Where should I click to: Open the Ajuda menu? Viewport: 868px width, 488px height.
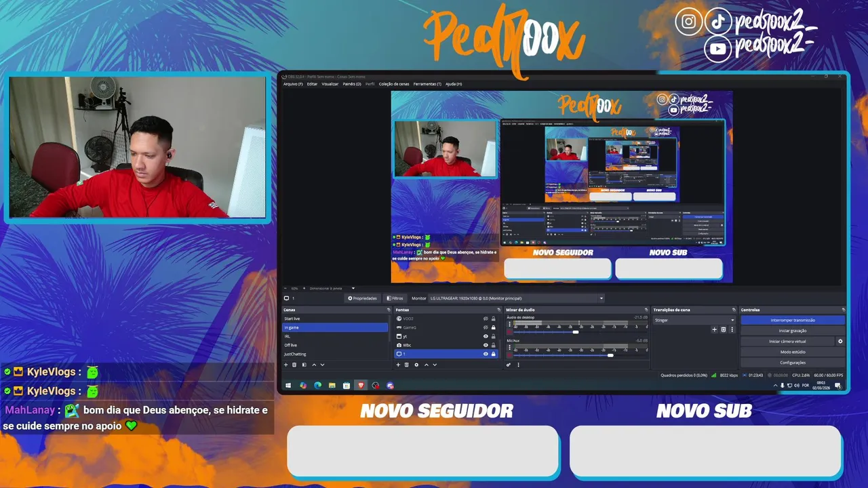(x=454, y=84)
